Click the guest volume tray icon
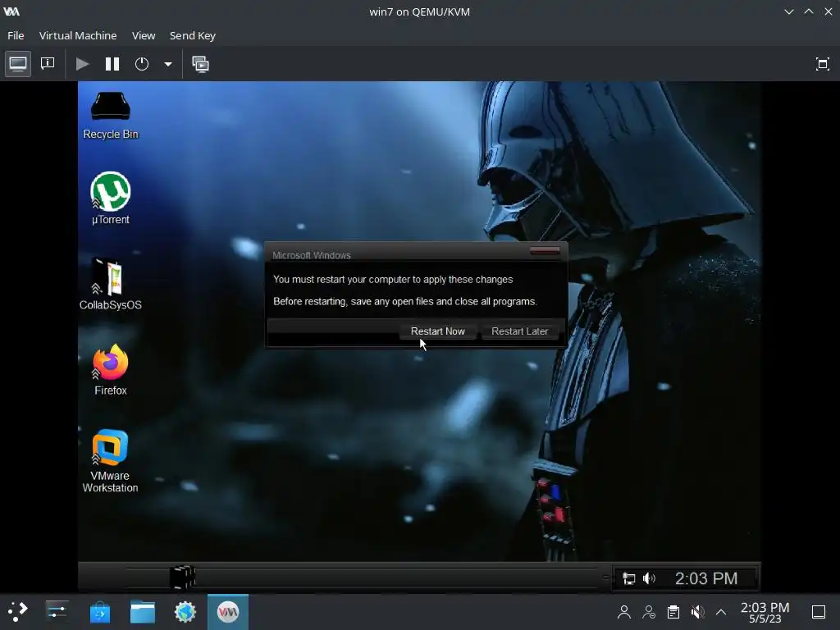The height and width of the screenshot is (630, 840). point(650,578)
